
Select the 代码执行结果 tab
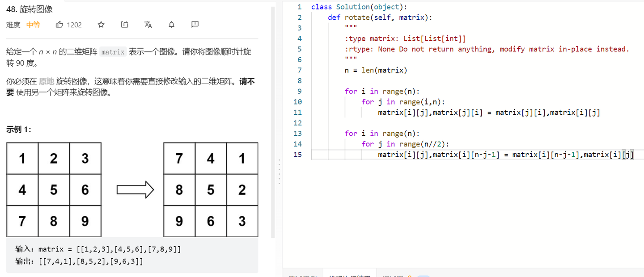click(349, 276)
